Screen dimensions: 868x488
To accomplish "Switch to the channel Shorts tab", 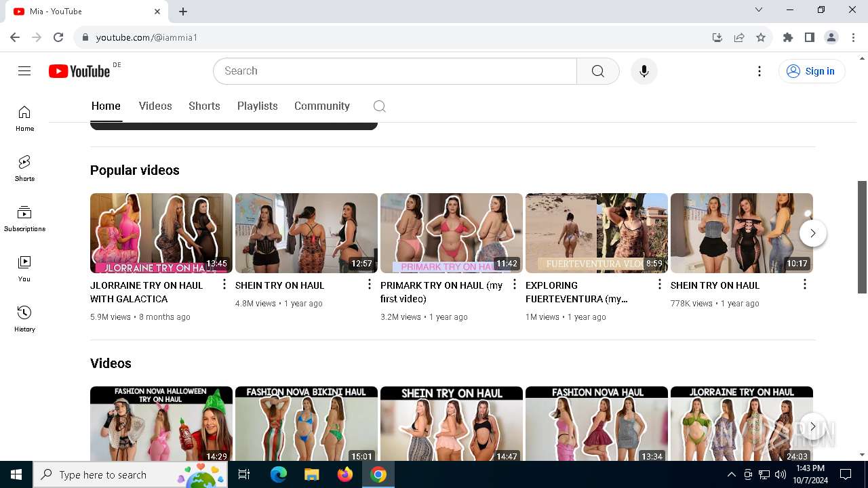I will click(x=204, y=106).
